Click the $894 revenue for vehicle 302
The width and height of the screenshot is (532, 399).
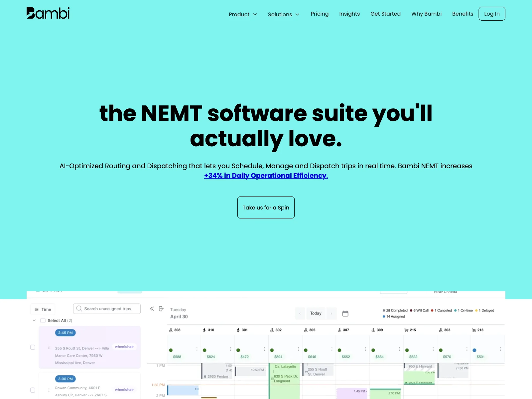pyautogui.click(x=278, y=357)
